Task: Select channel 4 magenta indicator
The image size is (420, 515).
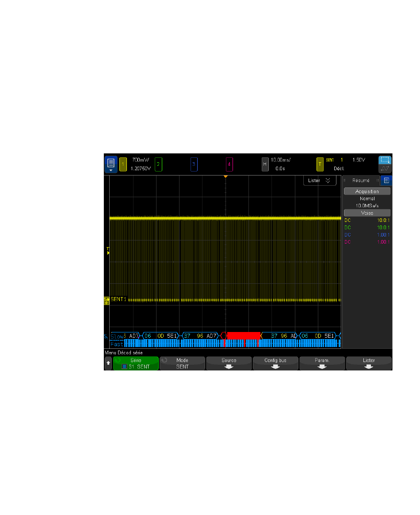Action: [x=229, y=164]
